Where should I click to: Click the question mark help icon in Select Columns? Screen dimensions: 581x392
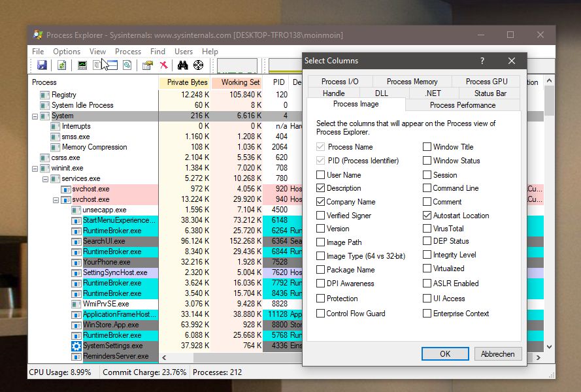tap(482, 61)
